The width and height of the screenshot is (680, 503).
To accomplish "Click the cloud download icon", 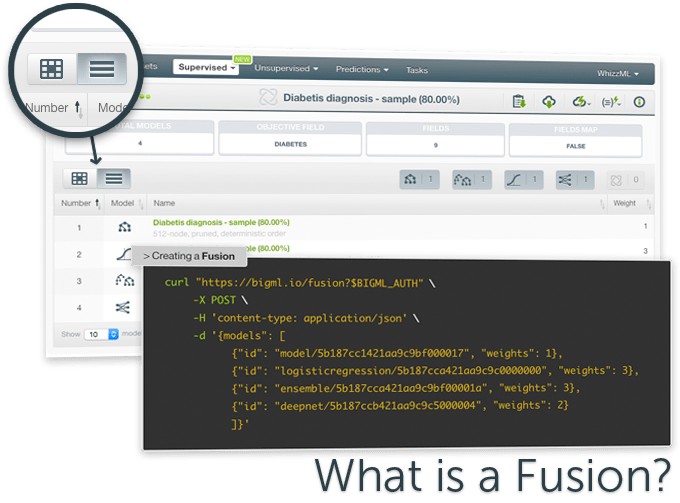I will point(549,100).
